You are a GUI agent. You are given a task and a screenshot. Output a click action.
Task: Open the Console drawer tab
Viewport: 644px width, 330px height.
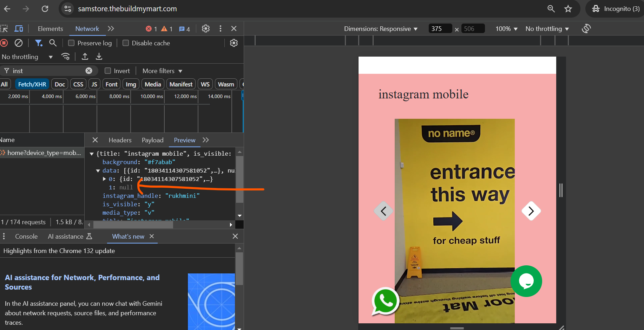(26, 237)
